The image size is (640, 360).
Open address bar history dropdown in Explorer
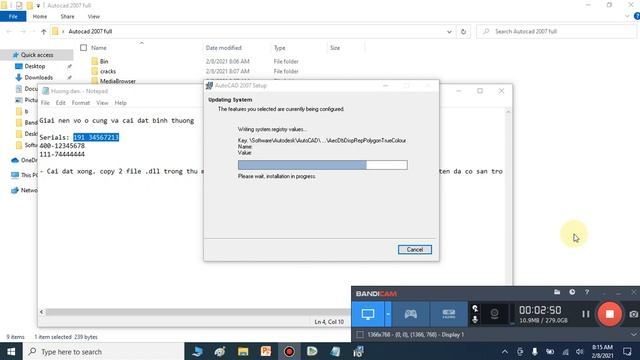(x=449, y=31)
